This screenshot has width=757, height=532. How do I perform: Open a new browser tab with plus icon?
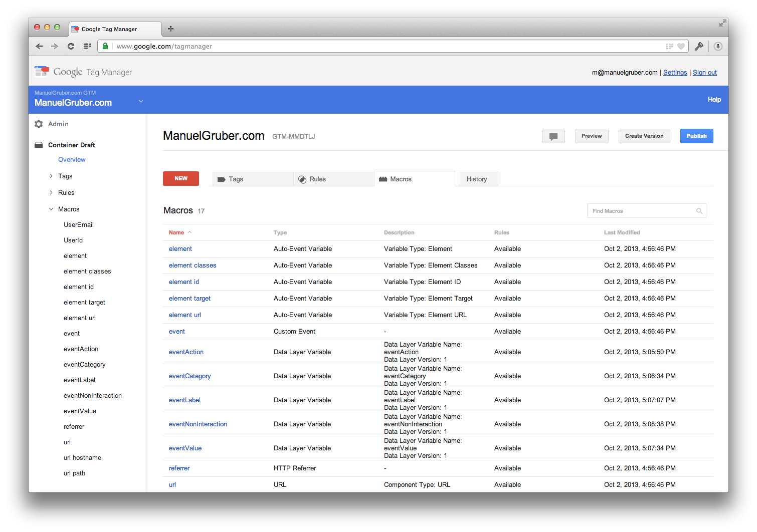(170, 29)
